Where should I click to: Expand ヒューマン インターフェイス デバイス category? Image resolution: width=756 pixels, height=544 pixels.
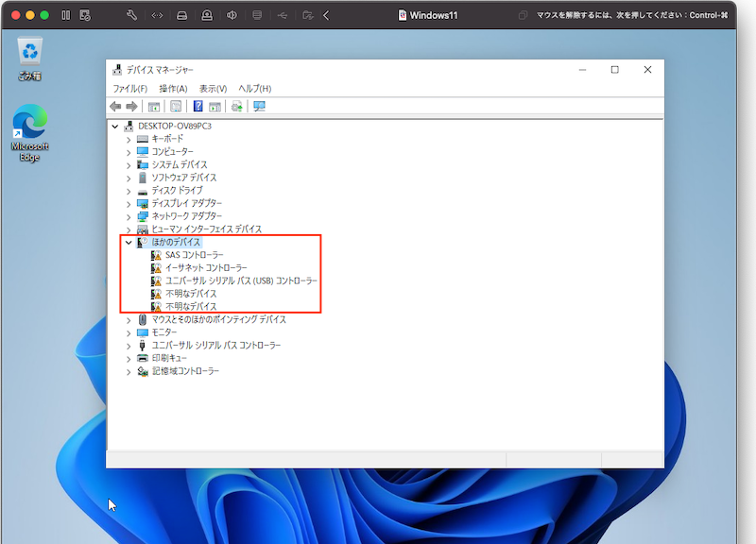pyautogui.click(x=129, y=229)
